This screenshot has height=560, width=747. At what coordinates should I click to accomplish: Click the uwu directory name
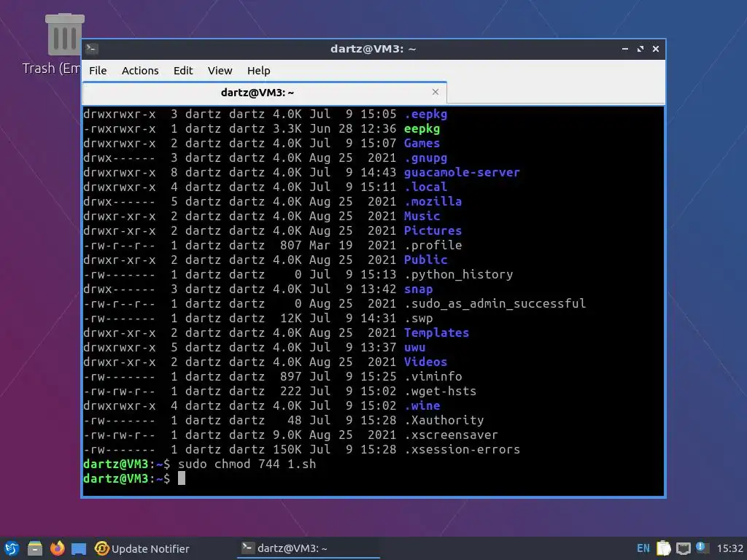(x=414, y=348)
